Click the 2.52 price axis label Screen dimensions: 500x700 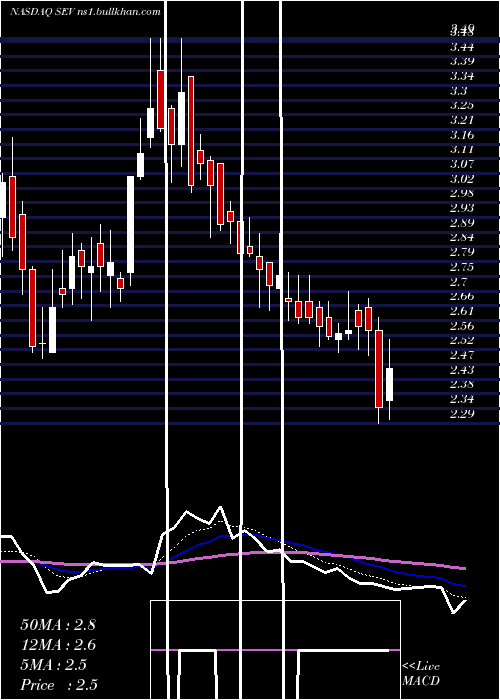coord(462,340)
